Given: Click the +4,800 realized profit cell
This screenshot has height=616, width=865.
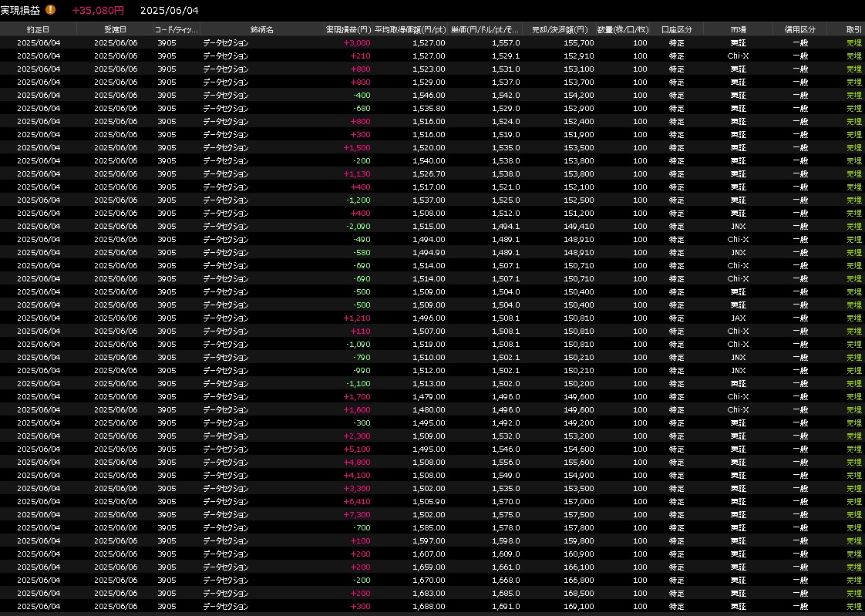Looking at the screenshot, I should (357, 462).
